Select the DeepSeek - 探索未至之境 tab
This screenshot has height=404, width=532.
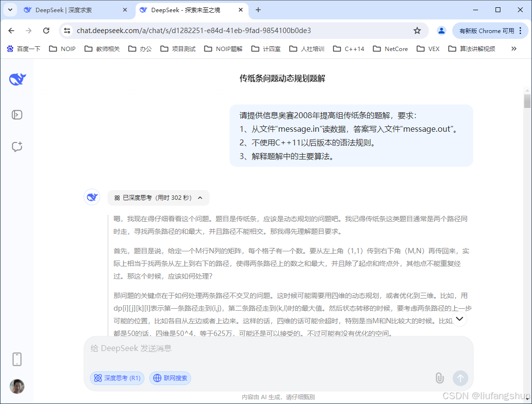pos(186,10)
